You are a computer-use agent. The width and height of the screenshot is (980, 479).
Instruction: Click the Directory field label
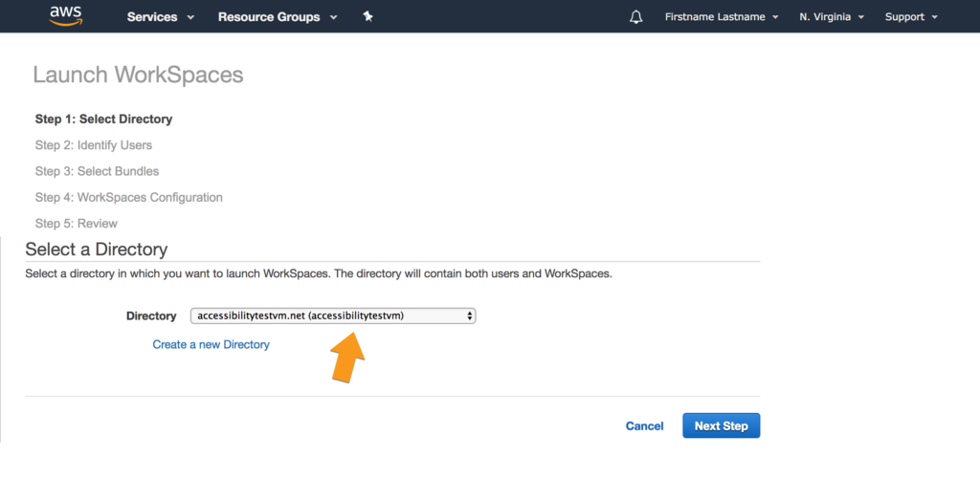click(151, 316)
